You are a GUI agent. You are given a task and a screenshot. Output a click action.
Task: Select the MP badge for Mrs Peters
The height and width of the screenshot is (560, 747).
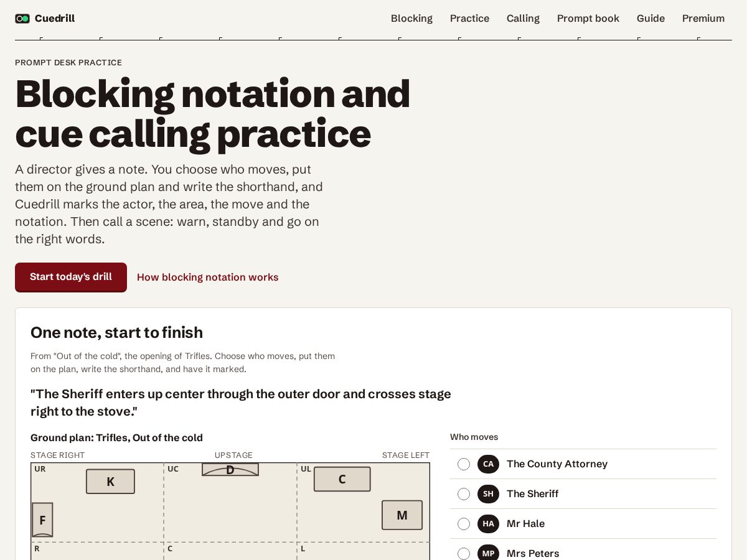(x=488, y=553)
